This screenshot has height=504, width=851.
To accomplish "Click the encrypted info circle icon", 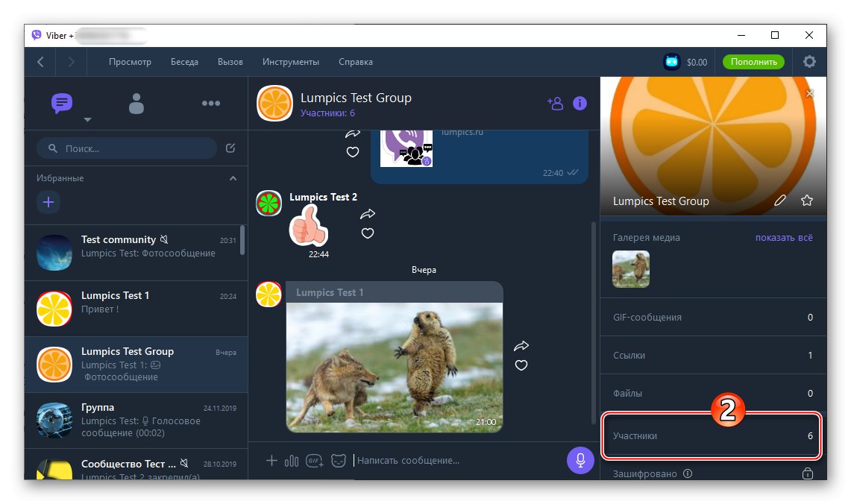I will 688,473.
